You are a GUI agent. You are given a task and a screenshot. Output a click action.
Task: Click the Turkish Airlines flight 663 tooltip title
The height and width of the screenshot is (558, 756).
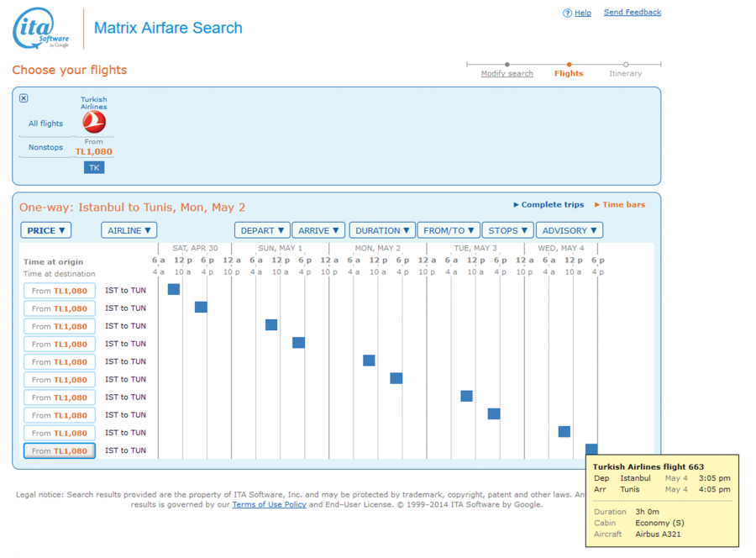(648, 467)
